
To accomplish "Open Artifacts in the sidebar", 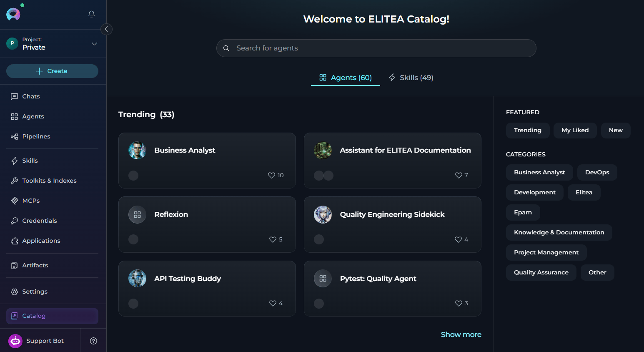I will [52, 265].
